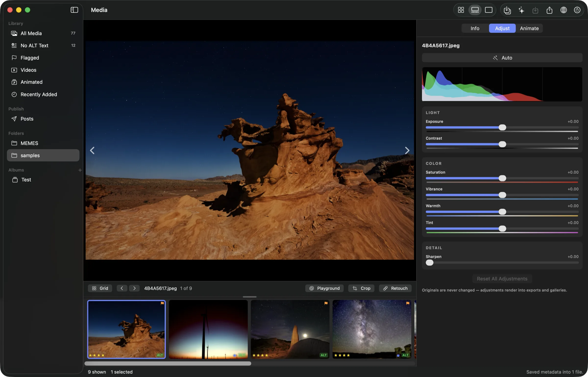
Task: Select the filmstrip view toolbar icon
Action: (x=475, y=10)
